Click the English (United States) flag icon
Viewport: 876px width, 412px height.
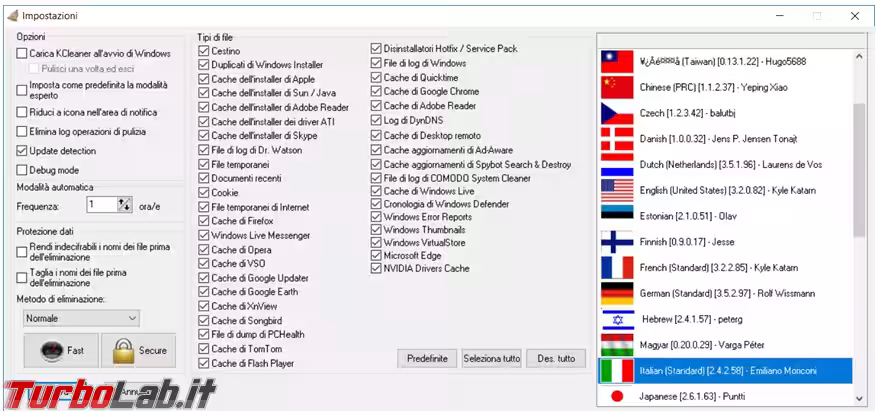pyautogui.click(x=617, y=190)
